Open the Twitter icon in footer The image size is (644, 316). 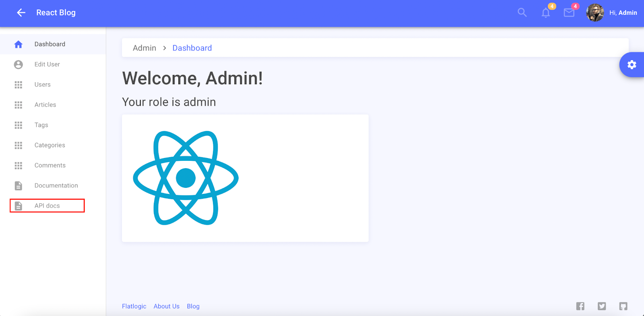[602, 306]
